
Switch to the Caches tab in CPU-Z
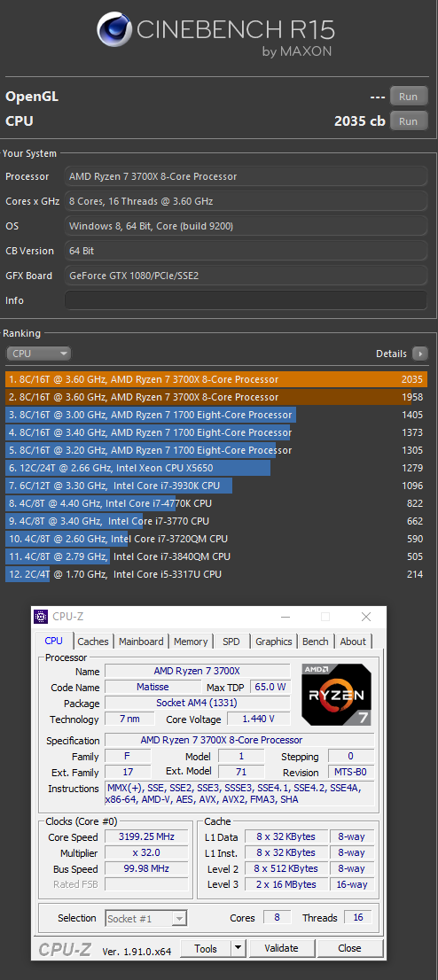tap(93, 642)
